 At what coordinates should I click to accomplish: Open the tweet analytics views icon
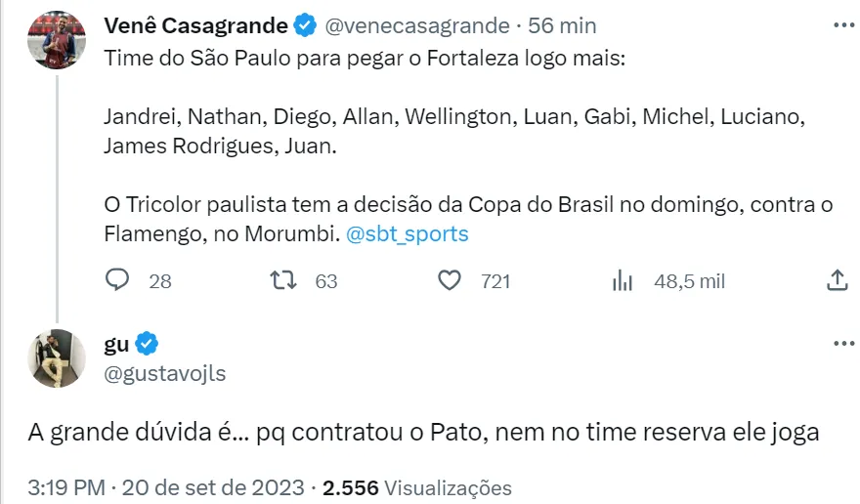click(x=623, y=281)
